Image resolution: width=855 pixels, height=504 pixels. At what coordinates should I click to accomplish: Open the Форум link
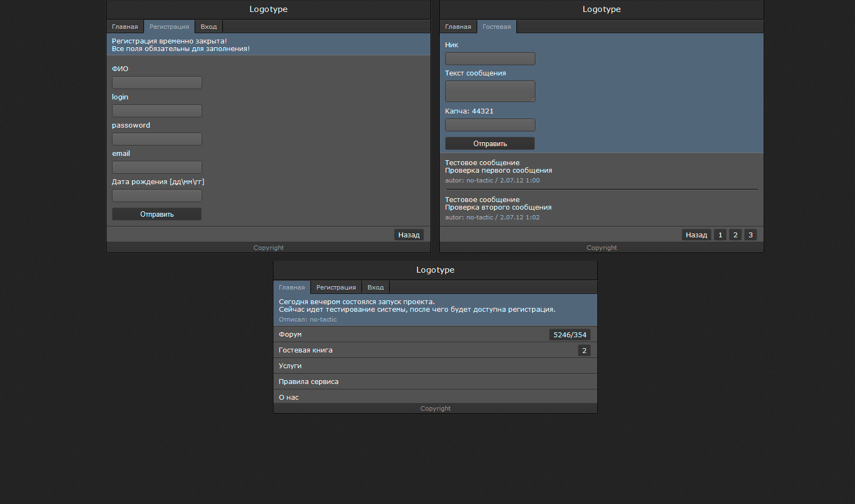click(290, 335)
